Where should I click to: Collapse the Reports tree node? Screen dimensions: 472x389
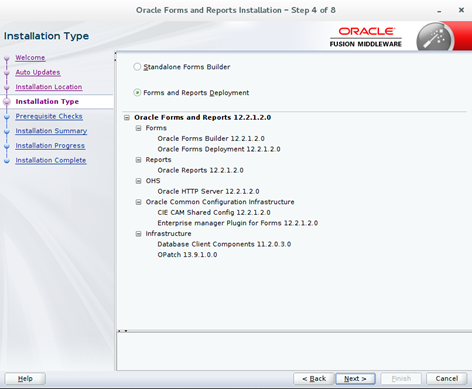138,160
